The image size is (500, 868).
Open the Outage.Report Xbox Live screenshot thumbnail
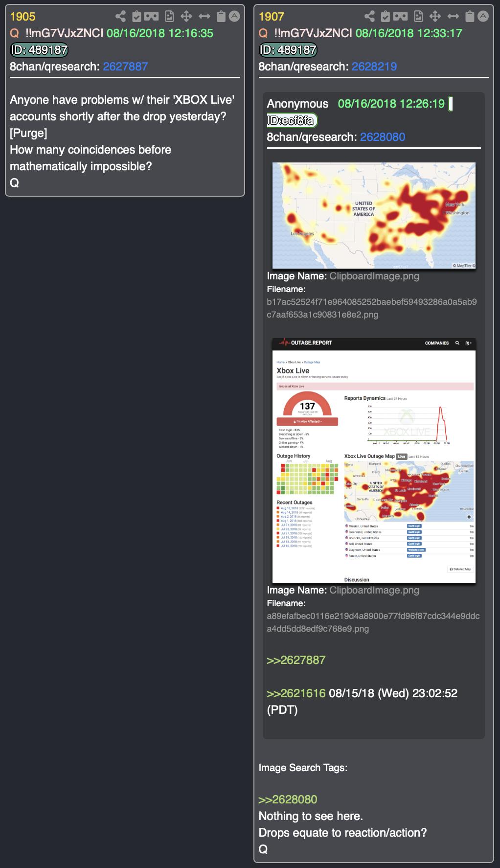click(x=374, y=460)
